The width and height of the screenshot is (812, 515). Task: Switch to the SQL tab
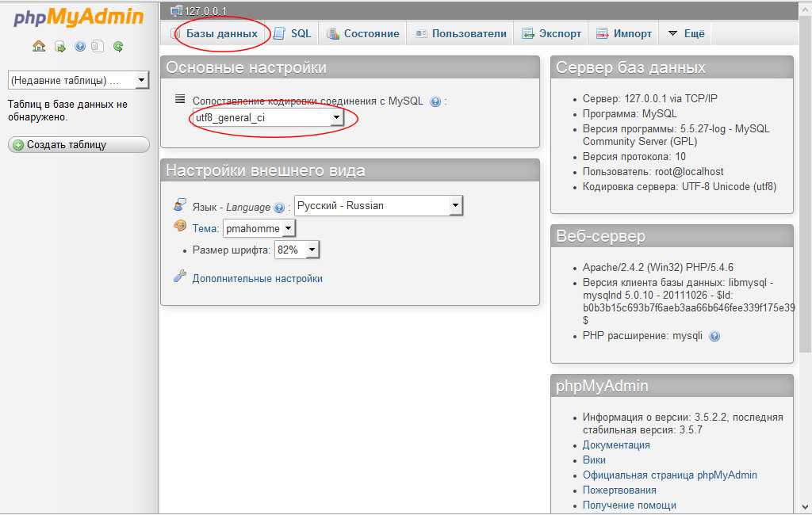tap(292, 33)
